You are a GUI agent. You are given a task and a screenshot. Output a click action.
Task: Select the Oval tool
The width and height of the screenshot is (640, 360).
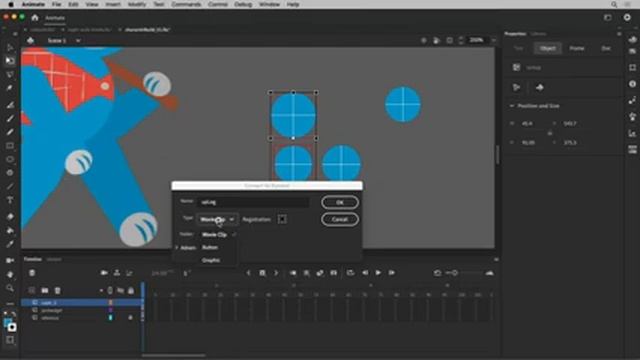point(10,159)
